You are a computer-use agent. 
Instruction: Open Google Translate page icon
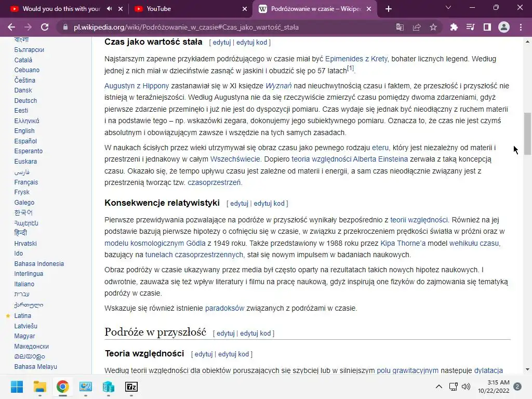click(400, 27)
